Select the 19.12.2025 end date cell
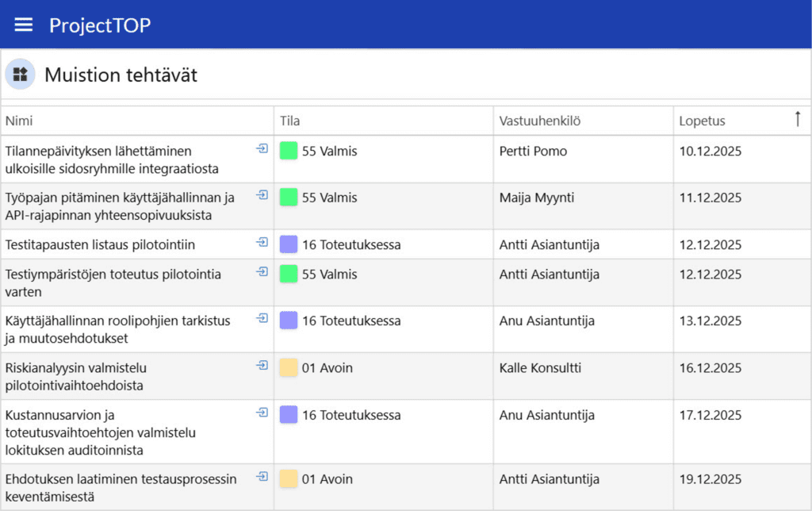Viewport: 812px width, 511px height. [x=710, y=479]
